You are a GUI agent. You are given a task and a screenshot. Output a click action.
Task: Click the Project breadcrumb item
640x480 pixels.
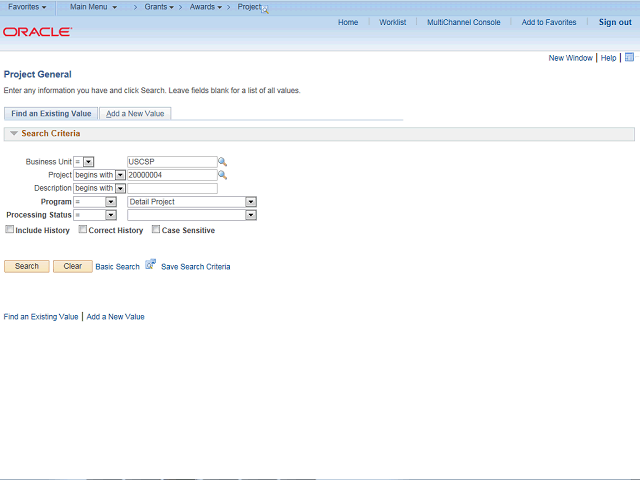pos(249,7)
